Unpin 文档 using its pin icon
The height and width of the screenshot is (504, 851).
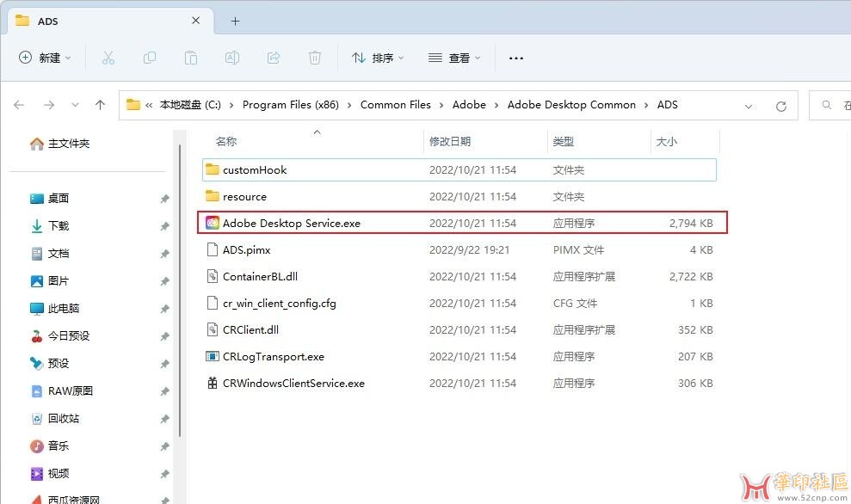click(164, 254)
